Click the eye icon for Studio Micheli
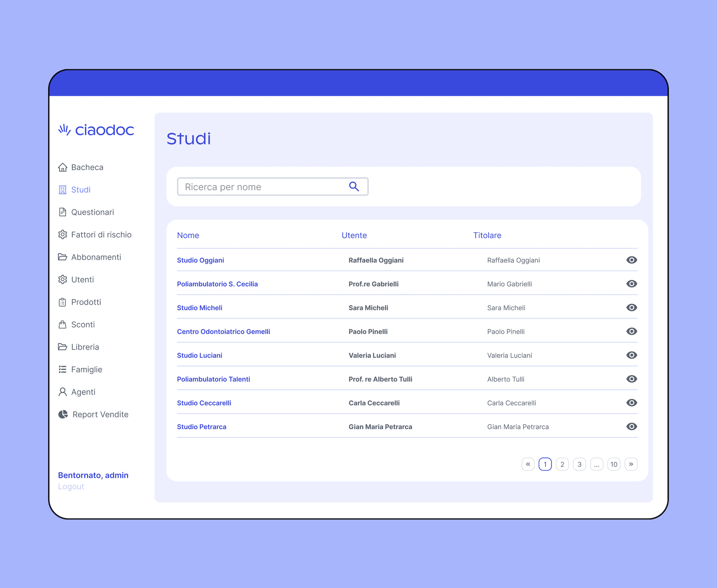The width and height of the screenshot is (717, 588). (x=631, y=308)
